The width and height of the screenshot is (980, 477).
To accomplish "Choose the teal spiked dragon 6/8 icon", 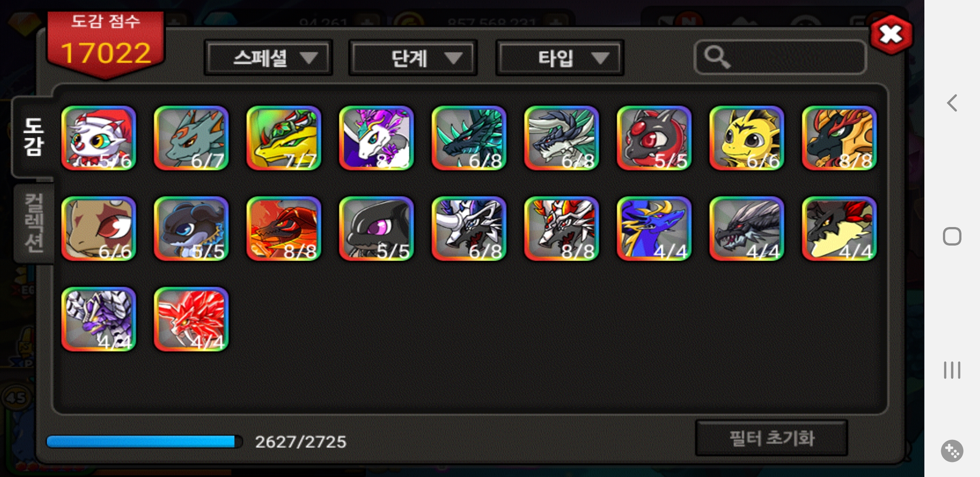I will (469, 138).
